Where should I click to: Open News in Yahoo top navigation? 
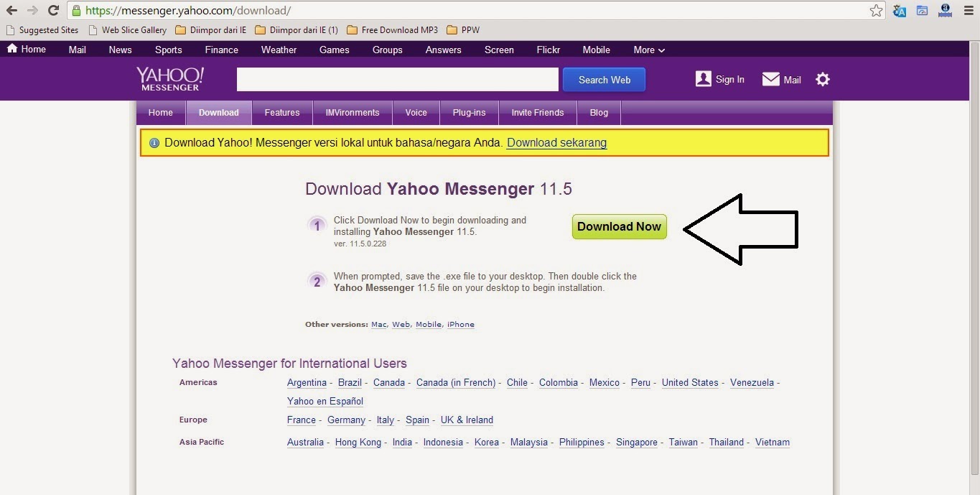(x=120, y=50)
